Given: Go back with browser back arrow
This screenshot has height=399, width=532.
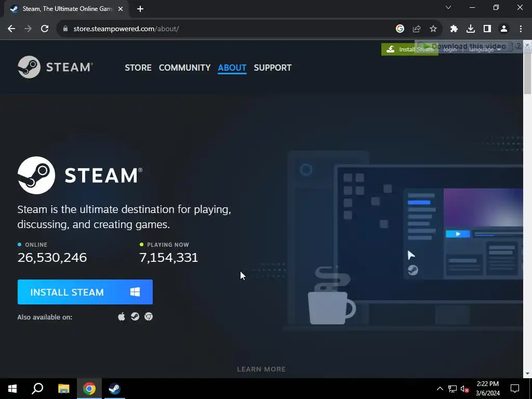Looking at the screenshot, I should click(11, 29).
